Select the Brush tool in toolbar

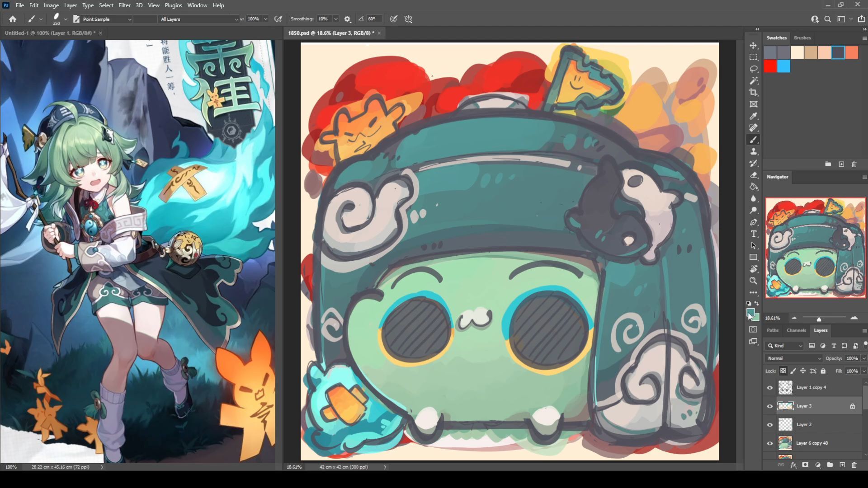point(753,140)
